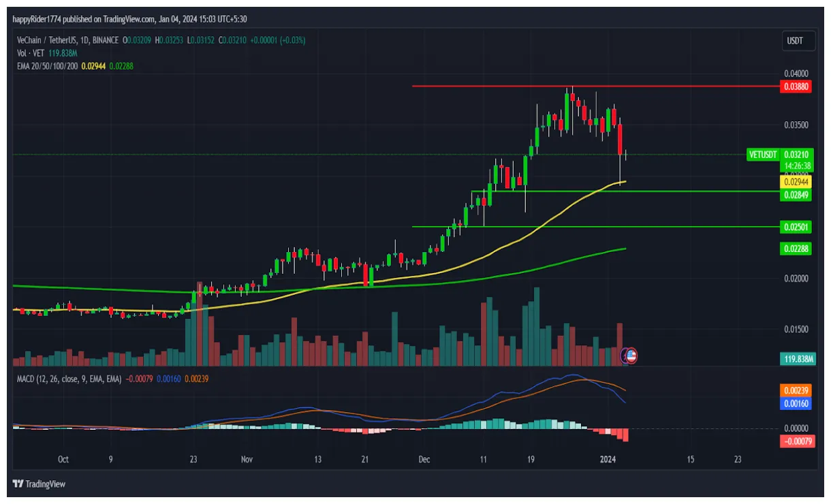Select the green 0.02501 support price label
Viewport: 831px width, 504px height.
point(795,227)
